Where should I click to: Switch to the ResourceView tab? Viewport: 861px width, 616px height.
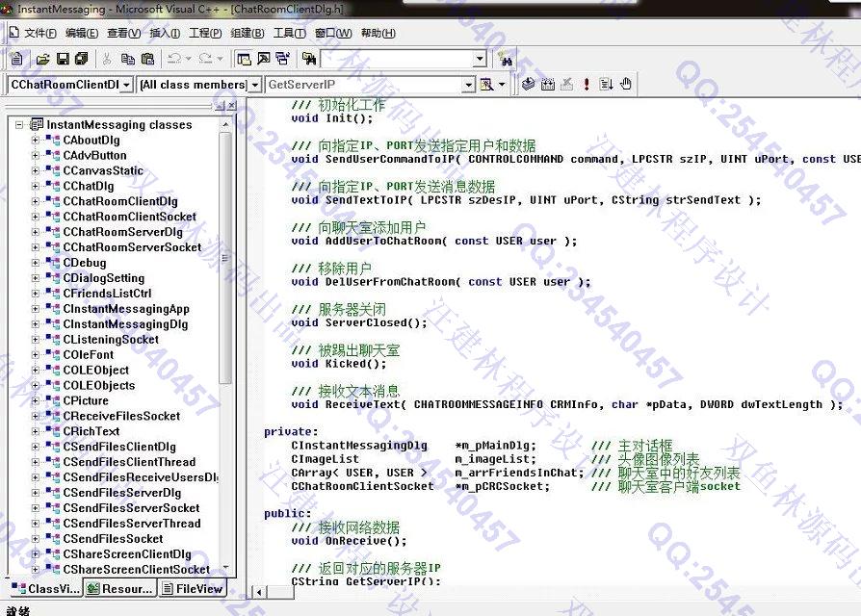pos(120,589)
